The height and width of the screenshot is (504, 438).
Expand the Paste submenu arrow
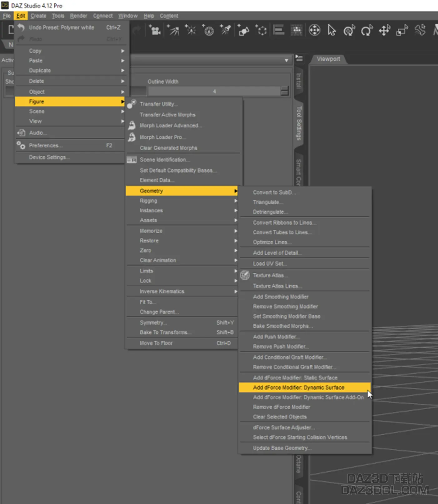coord(123,61)
